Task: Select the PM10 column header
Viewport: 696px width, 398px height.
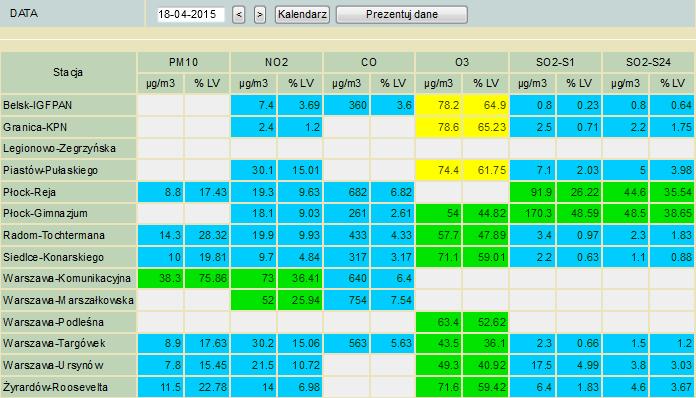Action: coord(183,62)
